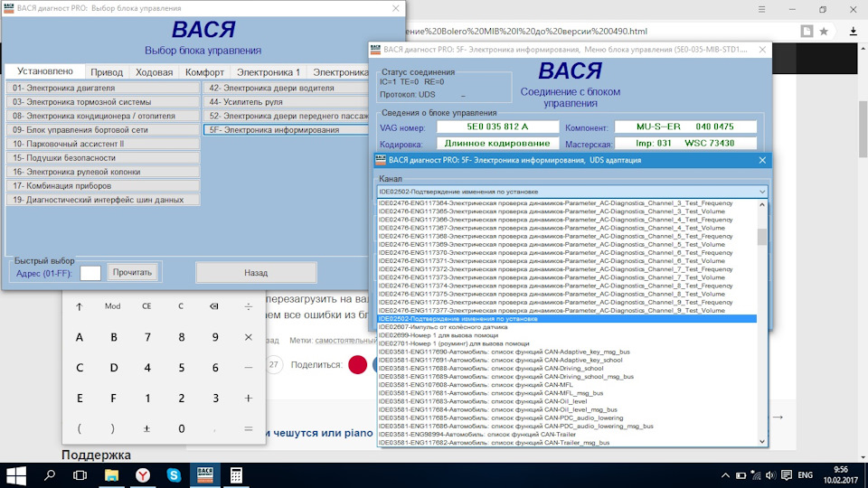The image size is (868, 488).
Task: Click the calculator multiply key
Action: 248,337
